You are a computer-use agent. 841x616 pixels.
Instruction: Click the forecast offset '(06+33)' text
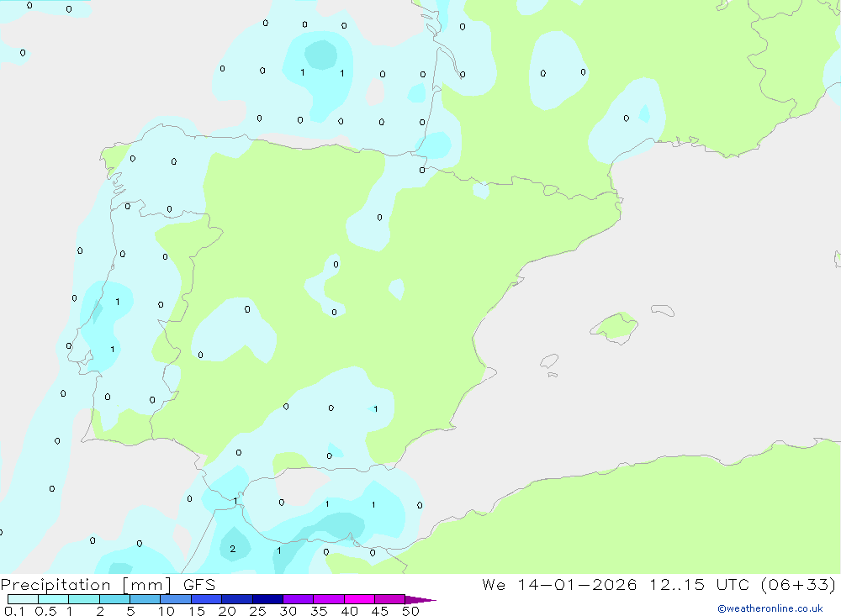(798, 584)
